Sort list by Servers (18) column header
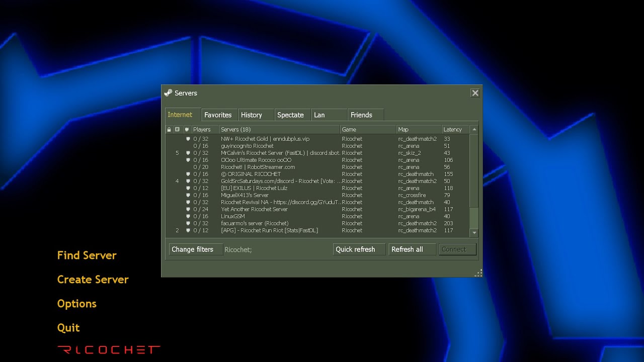The width and height of the screenshot is (644, 362). (280, 130)
